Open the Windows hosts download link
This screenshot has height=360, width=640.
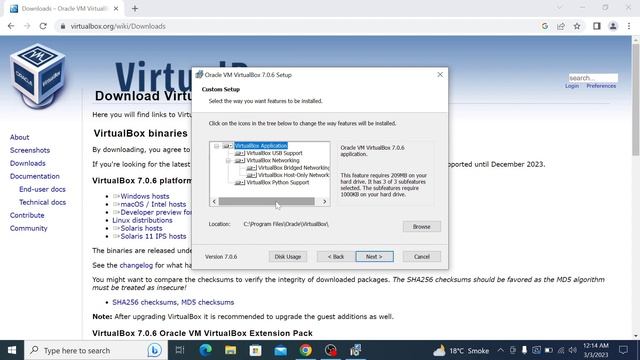(144, 196)
